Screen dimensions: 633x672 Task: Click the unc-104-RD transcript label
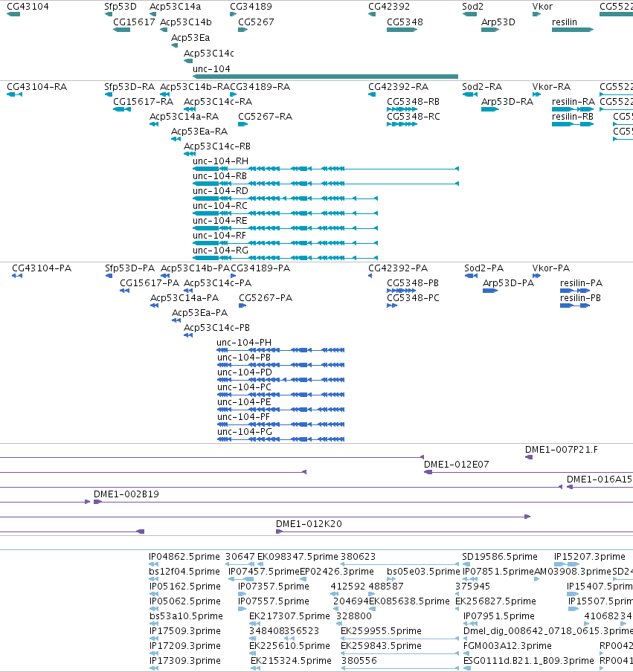pos(220,191)
